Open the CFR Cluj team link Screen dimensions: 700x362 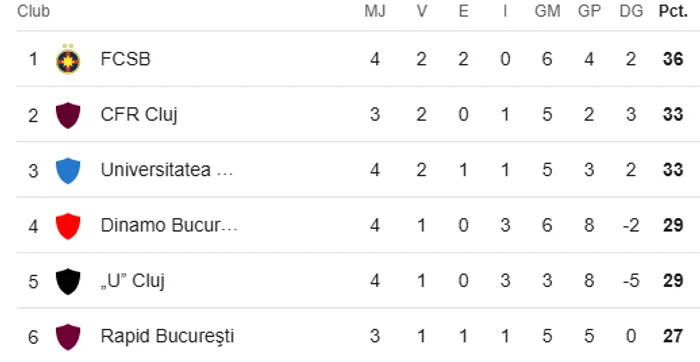click(139, 115)
